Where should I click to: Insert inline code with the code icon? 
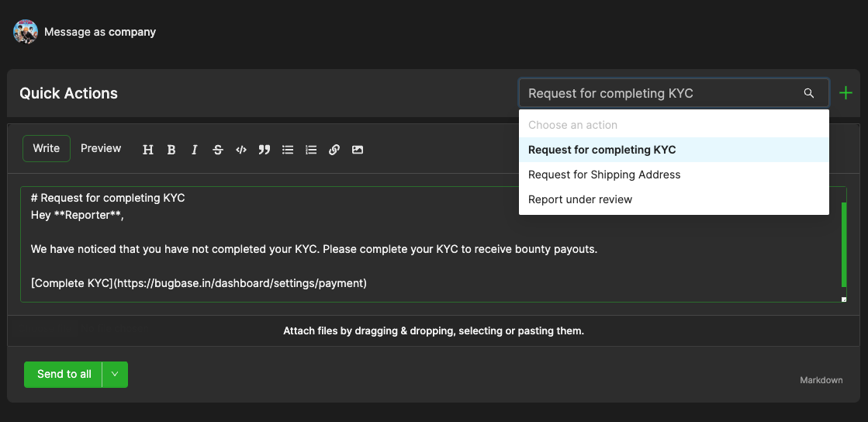[x=241, y=150]
